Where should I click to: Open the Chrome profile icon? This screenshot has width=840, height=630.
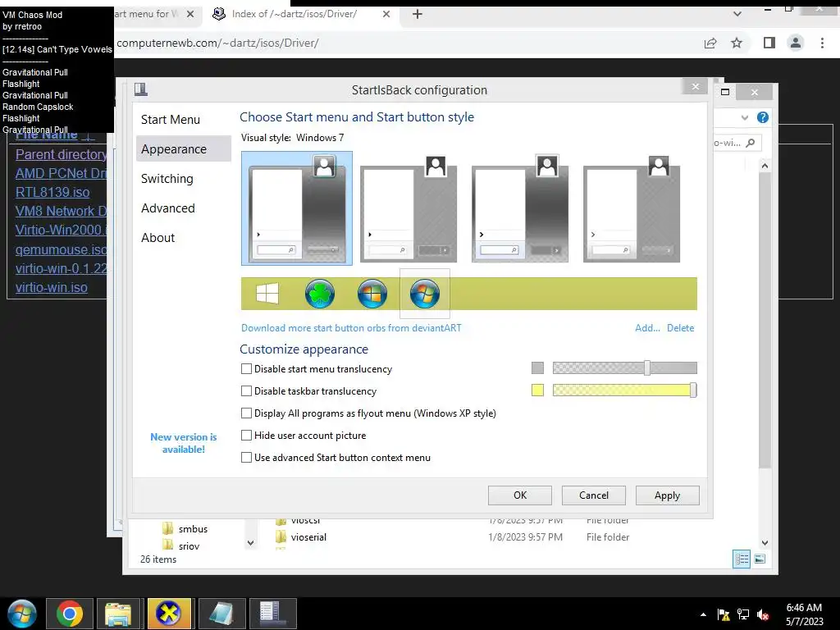[796, 43]
